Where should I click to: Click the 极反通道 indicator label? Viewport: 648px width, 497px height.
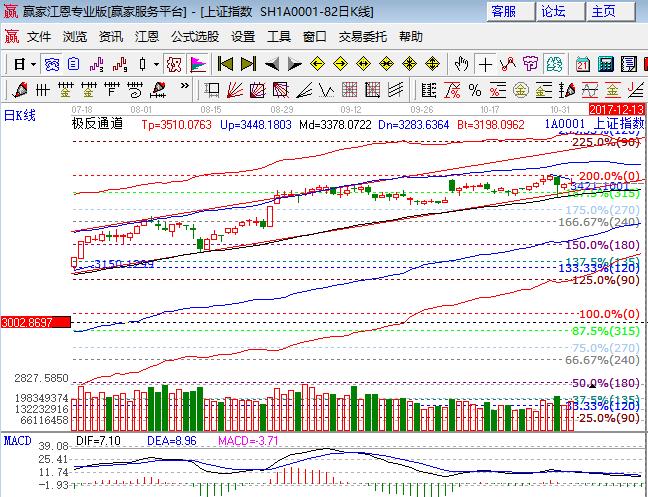coord(97,125)
